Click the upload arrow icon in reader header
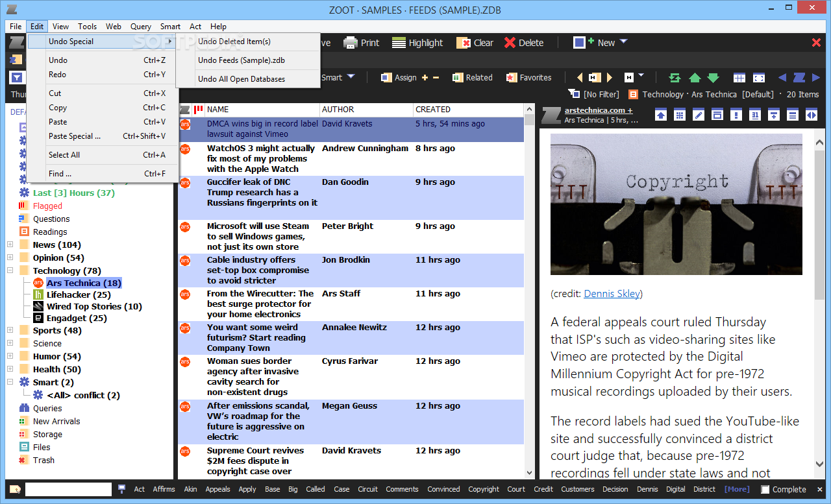The image size is (831, 504). pyautogui.click(x=661, y=115)
